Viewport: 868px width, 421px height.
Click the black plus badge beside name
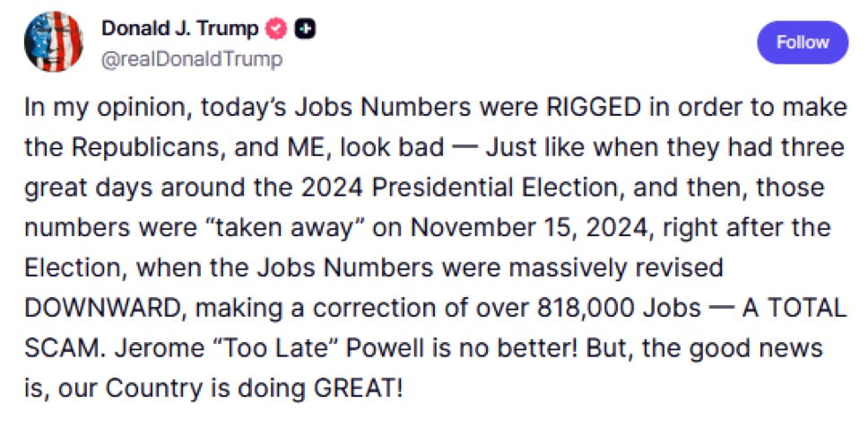click(305, 28)
